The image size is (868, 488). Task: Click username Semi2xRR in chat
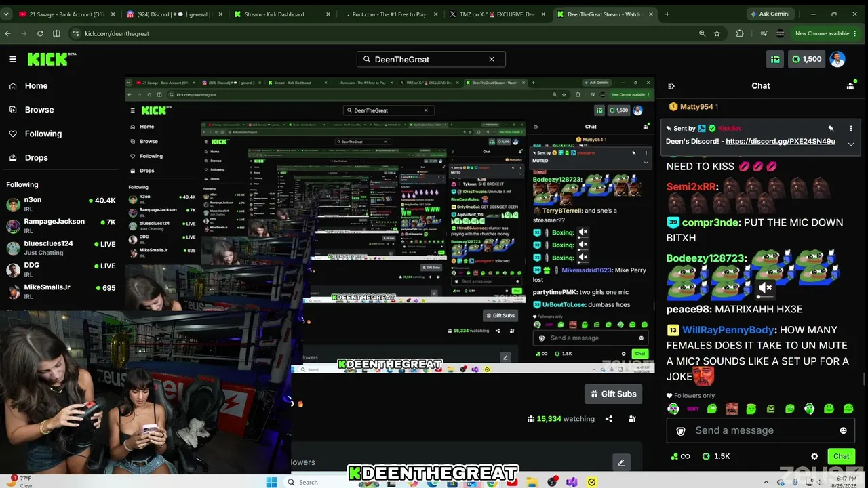[x=691, y=186]
